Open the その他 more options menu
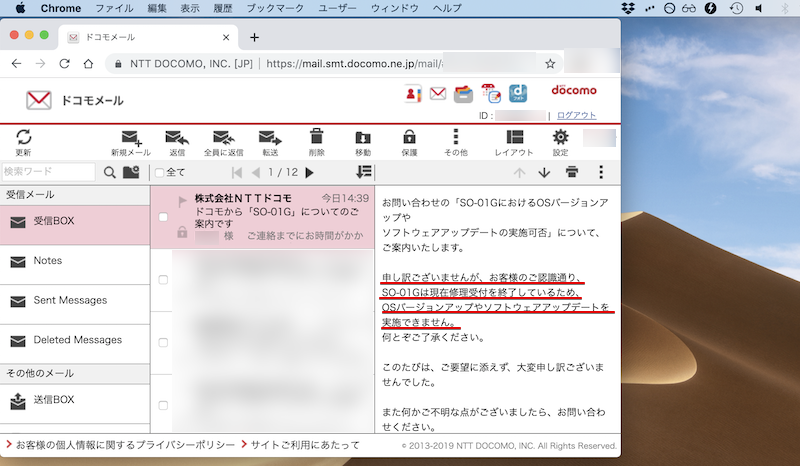 456,138
